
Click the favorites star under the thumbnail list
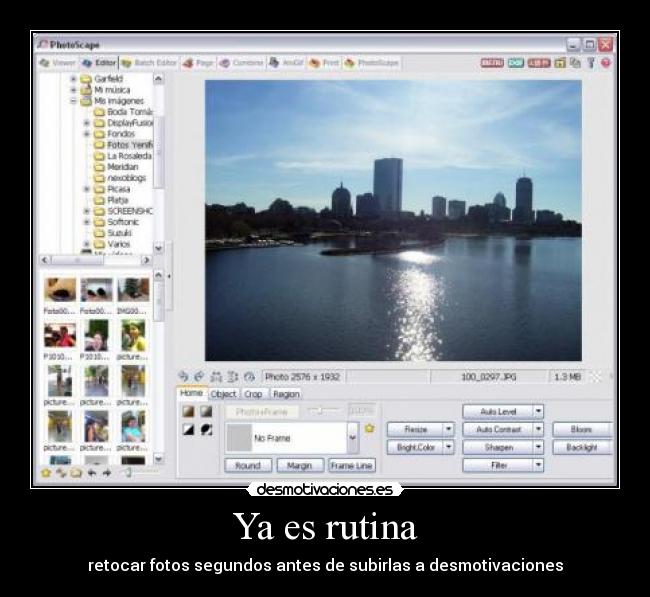[x=46, y=472]
